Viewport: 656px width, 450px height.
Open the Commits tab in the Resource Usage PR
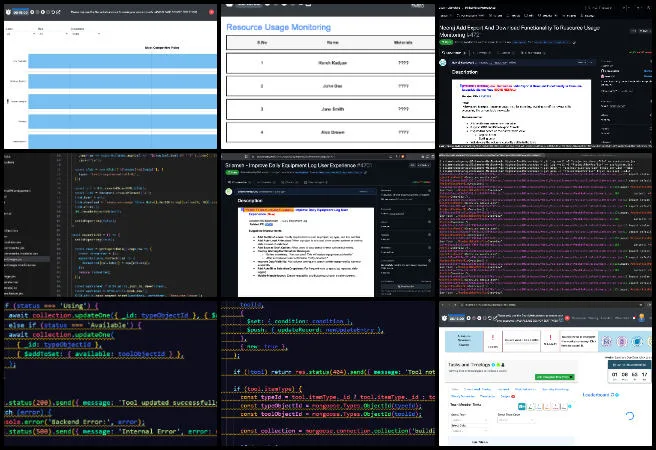point(482,53)
